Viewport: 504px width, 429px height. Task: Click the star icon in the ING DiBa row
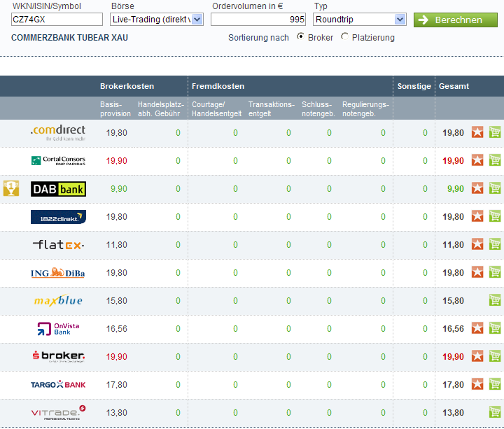(x=477, y=272)
